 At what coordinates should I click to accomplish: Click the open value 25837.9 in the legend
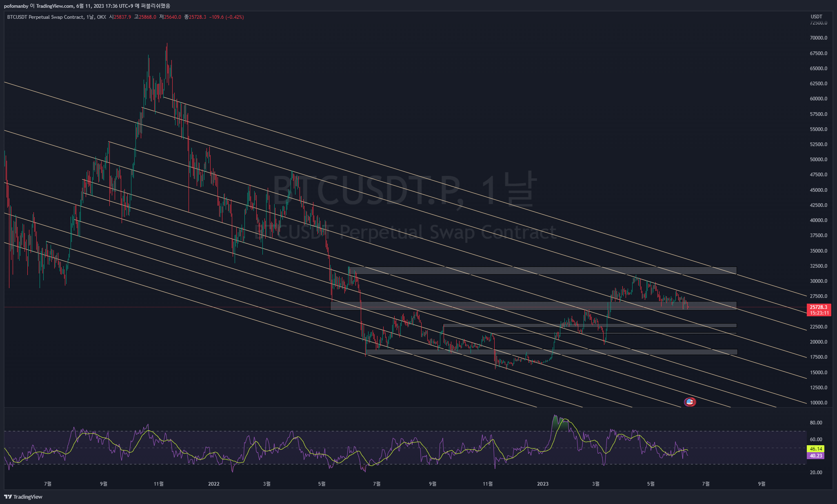point(123,17)
